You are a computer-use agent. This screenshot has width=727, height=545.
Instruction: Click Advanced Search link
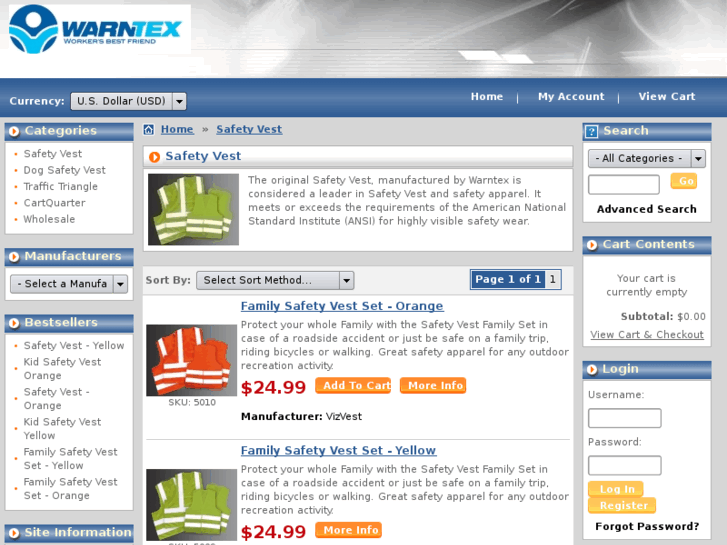647,209
